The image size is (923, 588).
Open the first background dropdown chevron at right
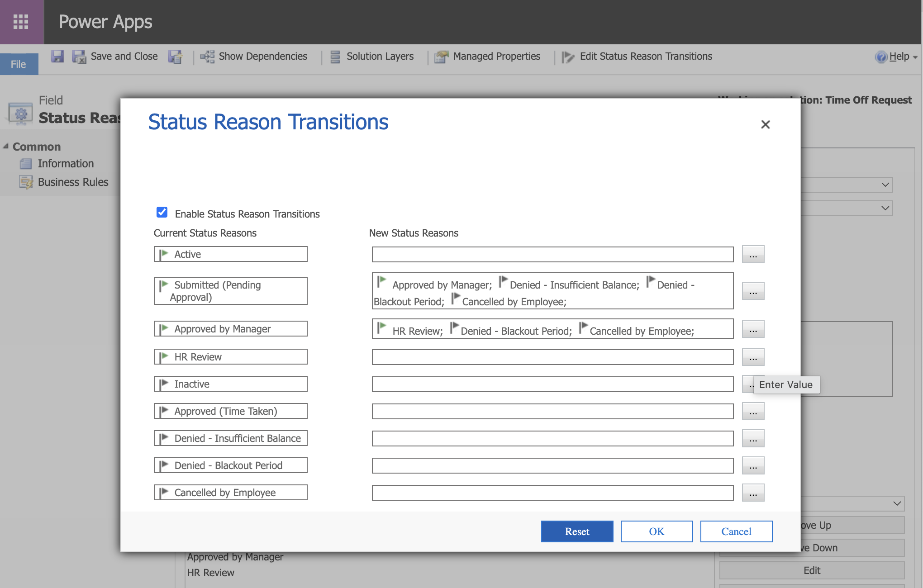pos(885,185)
